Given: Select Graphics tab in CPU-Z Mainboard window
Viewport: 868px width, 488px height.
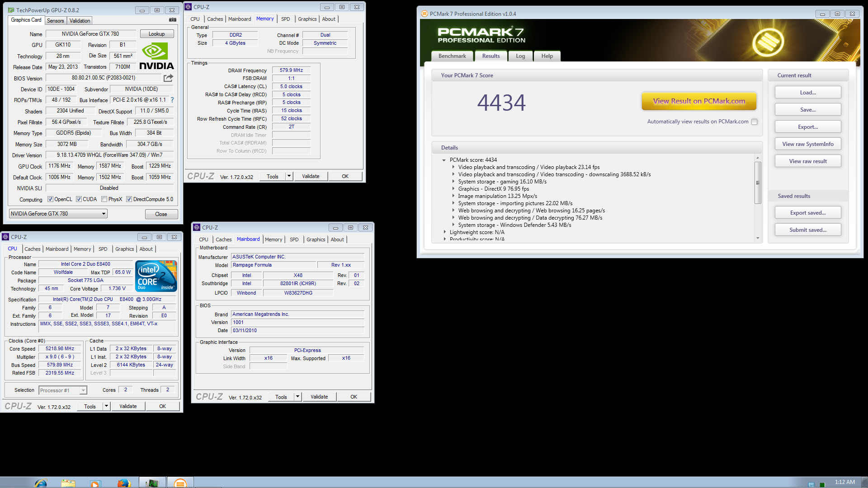Looking at the screenshot, I should coord(316,239).
